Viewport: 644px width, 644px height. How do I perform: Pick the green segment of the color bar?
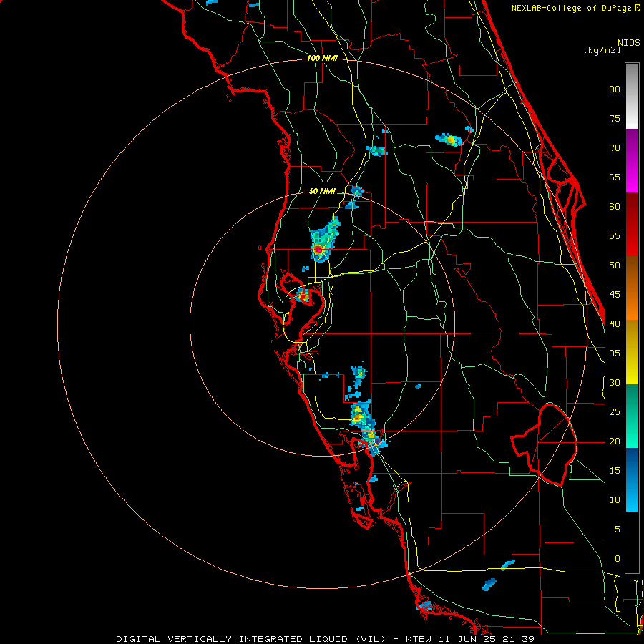(632, 416)
